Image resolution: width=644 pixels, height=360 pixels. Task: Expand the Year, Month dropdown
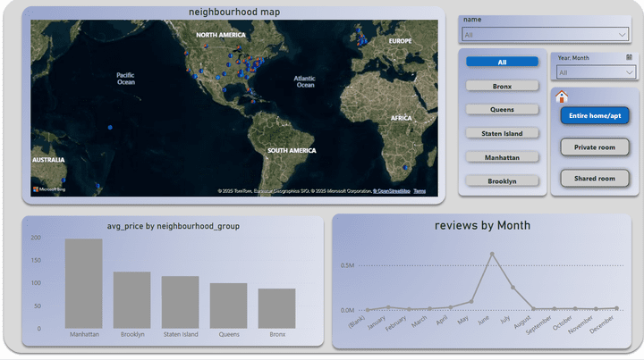pyautogui.click(x=594, y=72)
